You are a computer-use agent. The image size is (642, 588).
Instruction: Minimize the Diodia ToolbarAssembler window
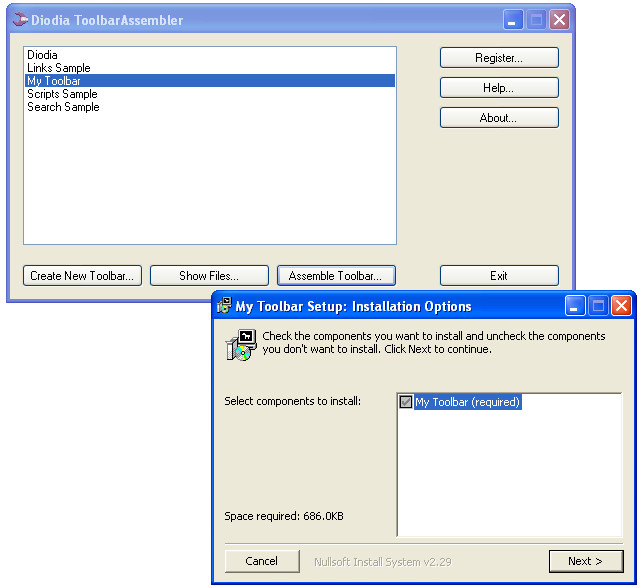[x=513, y=20]
